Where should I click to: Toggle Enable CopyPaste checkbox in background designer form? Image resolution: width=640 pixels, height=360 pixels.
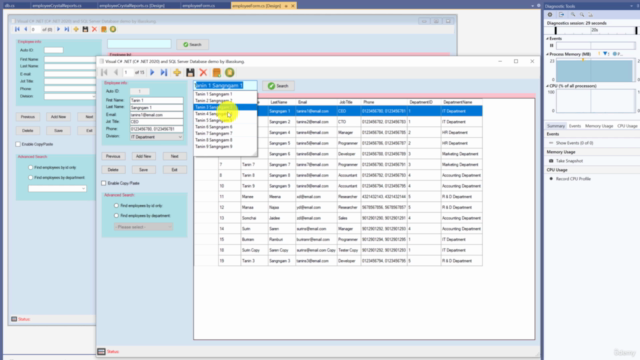(18, 144)
